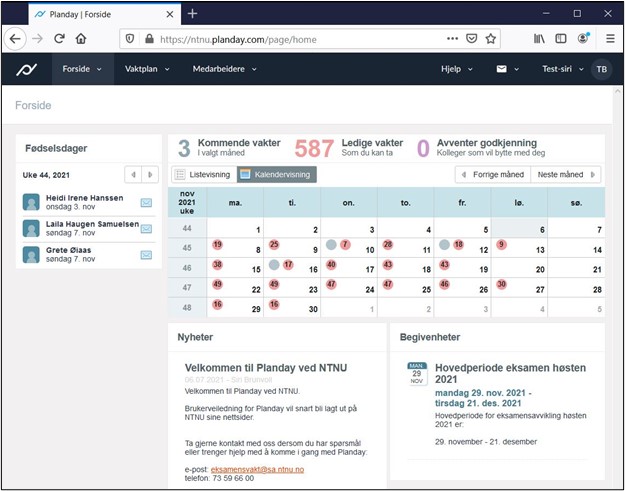The image size is (625, 491).
Task: Expand the Medarbeidere menu
Action: pyautogui.click(x=224, y=69)
